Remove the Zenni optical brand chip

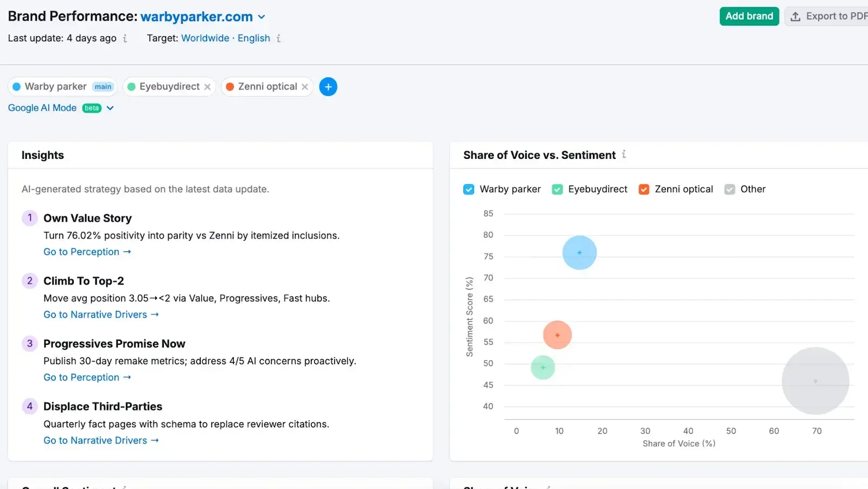[x=305, y=87]
